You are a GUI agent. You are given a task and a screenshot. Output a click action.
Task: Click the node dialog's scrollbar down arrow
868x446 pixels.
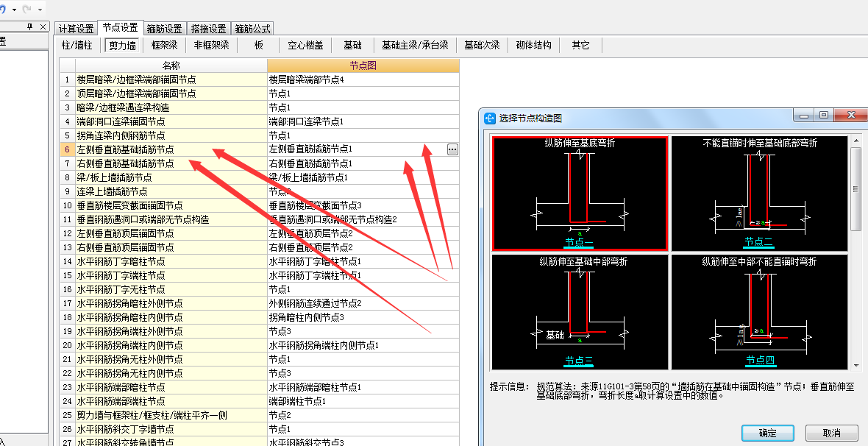coord(856,367)
